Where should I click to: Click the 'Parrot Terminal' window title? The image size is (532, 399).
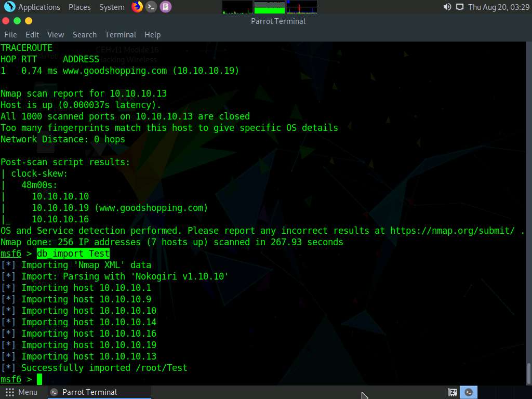point(278,21)
